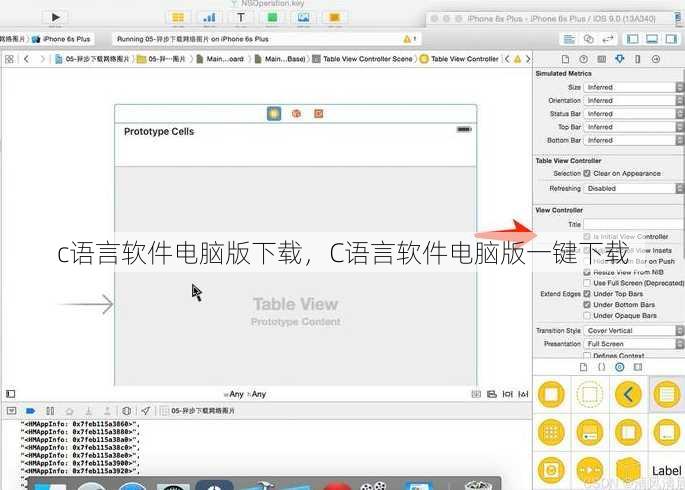This screenshot has width=685, height=490.
Task: Click the view controller Title field
Action: click(x=633, y=224)
